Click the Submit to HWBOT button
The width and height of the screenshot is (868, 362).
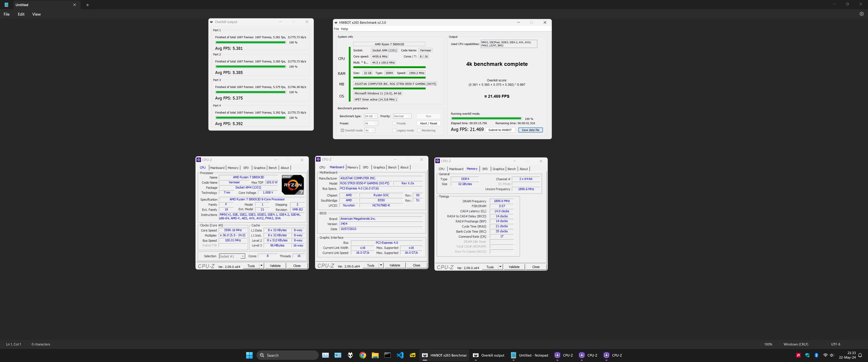pyautogui.click(x=500, y=130)
